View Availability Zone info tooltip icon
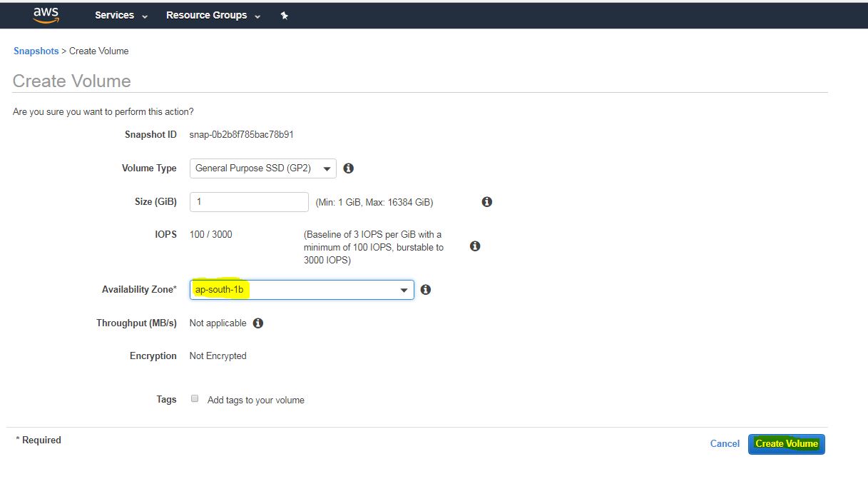 [426, 290]
